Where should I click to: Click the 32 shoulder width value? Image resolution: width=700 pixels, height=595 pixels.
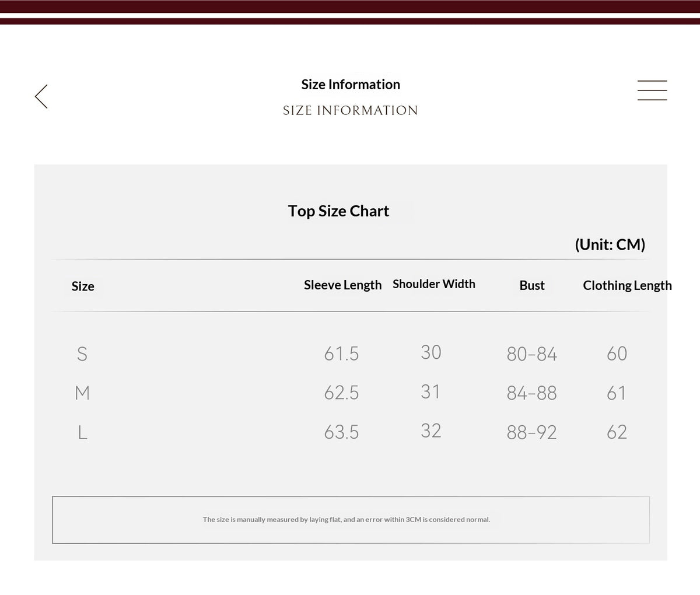pos(430,430)
